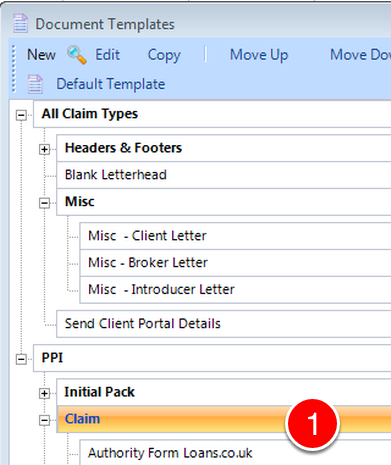Collapse the Misc tree node
Image resolution: width=391 pixels, height=465 pixels.
coord(44,203)
